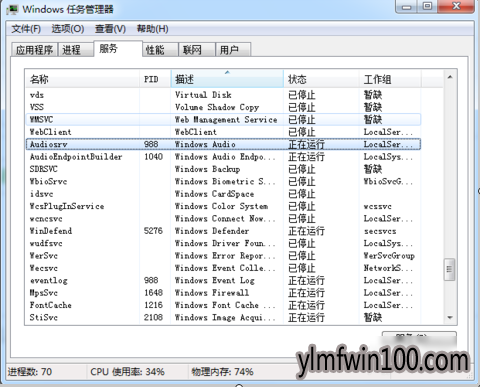The width and height of the screenshot is (480, 387).
Task: Select the WinDefend service row
Action: (223, 231)
